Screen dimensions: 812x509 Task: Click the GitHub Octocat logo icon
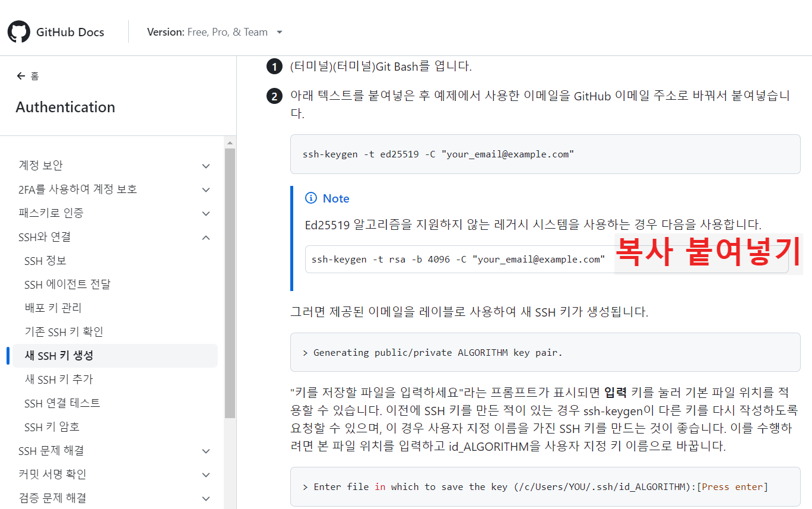[x=18, y=32]
